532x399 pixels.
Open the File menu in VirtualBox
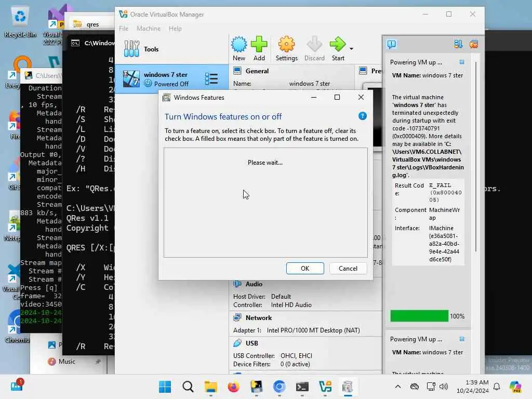tap(124, 29)
